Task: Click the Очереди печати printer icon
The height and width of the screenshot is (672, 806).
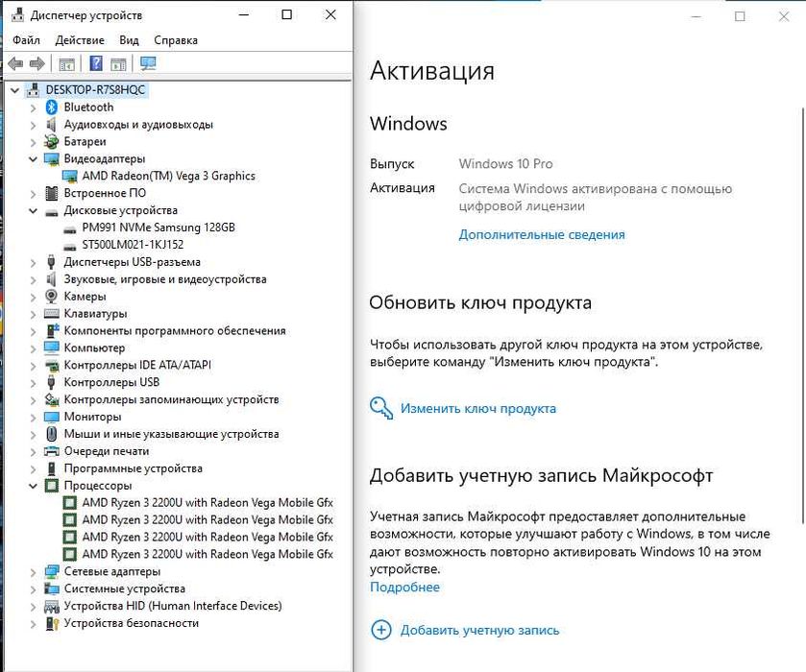Action: (52, 451)
